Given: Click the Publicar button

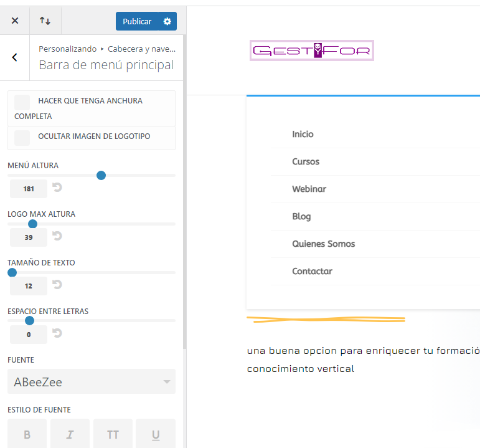Looking at the screenshot, I should tap(137, 21).
